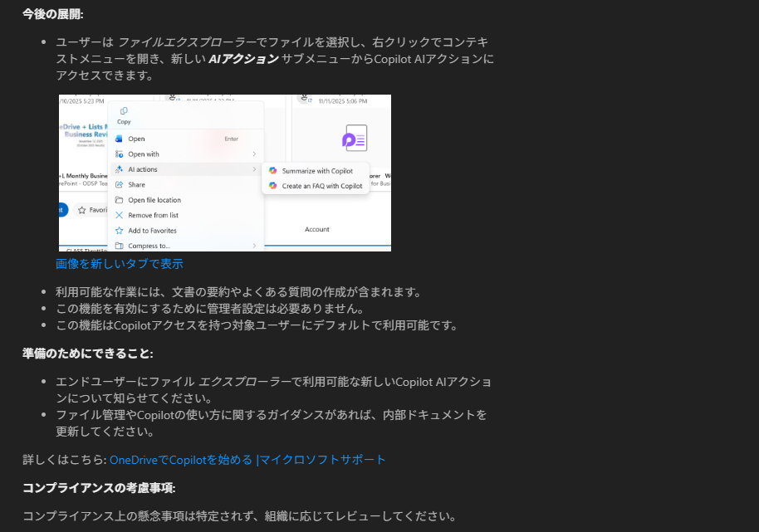Viewport: 759px width, 532px height.
Task: Click the Remove from list X icon
Action: (120, 215)
